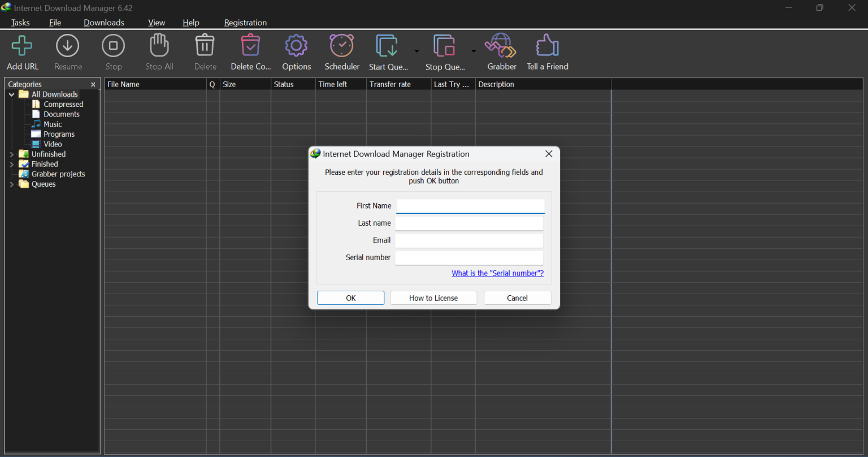The height and width of the screenshot is (457, 868).
Task: Click the How to License button
Action: pos(433,298)
